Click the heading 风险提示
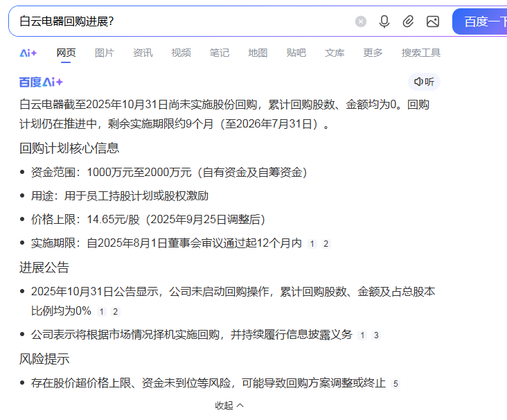Image resolution: width=507 pixels, height=420 pixels. click(x=44, y=359)
